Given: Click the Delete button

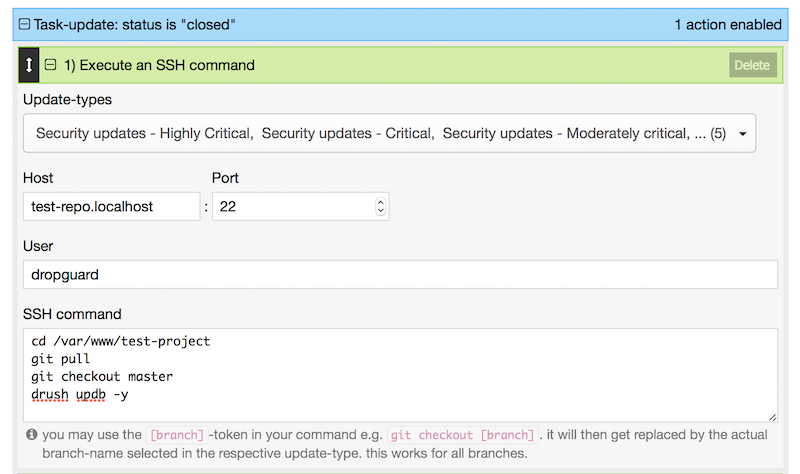Looking at the screenshot, I should click(752, 65).
